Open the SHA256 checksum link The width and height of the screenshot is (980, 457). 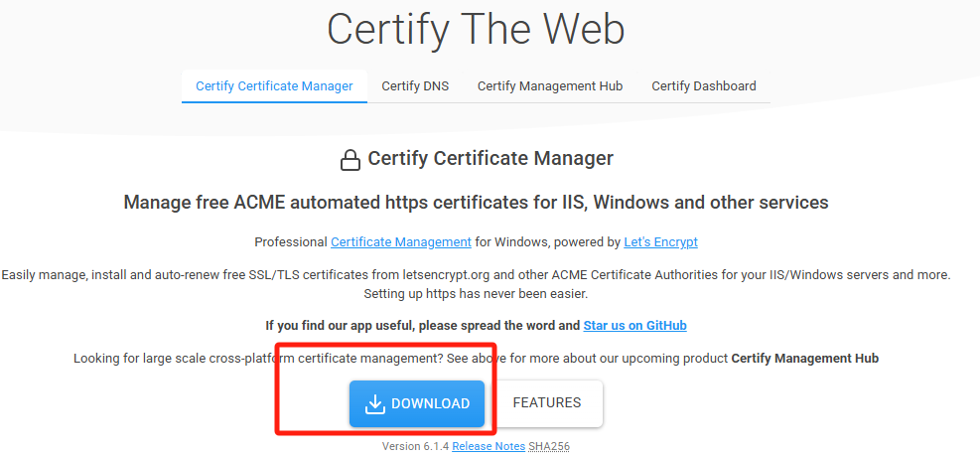coord(549,447)
